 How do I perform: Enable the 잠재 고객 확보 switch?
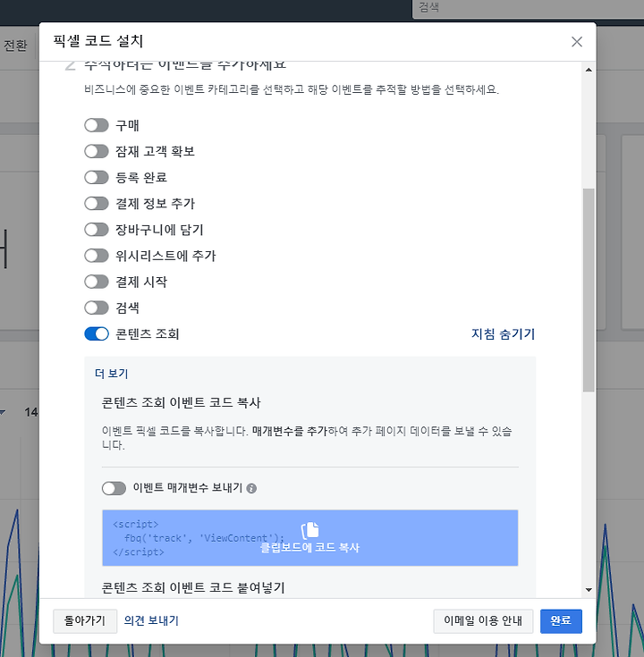(x=97, y=151)
